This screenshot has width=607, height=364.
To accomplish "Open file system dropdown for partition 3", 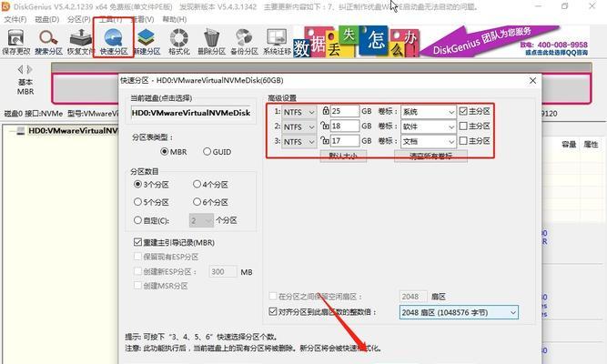I will 299,142.
